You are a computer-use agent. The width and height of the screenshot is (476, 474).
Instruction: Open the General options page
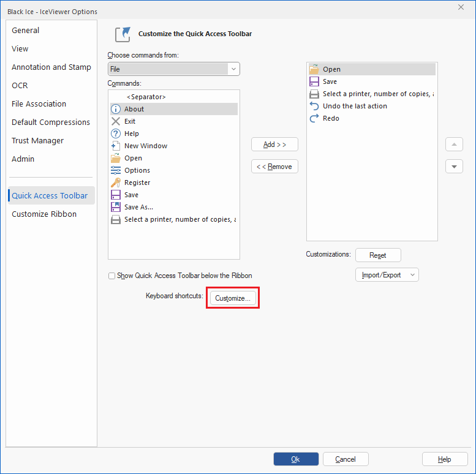[x=26, y=31]
